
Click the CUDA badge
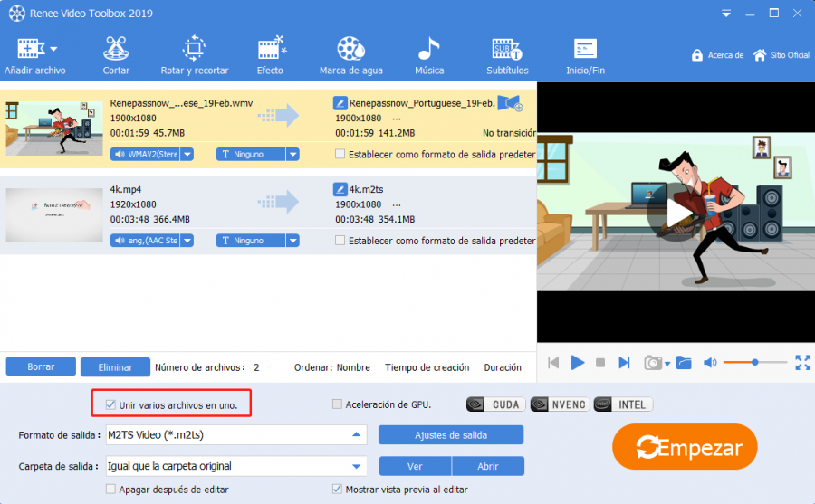pos(496,404)
